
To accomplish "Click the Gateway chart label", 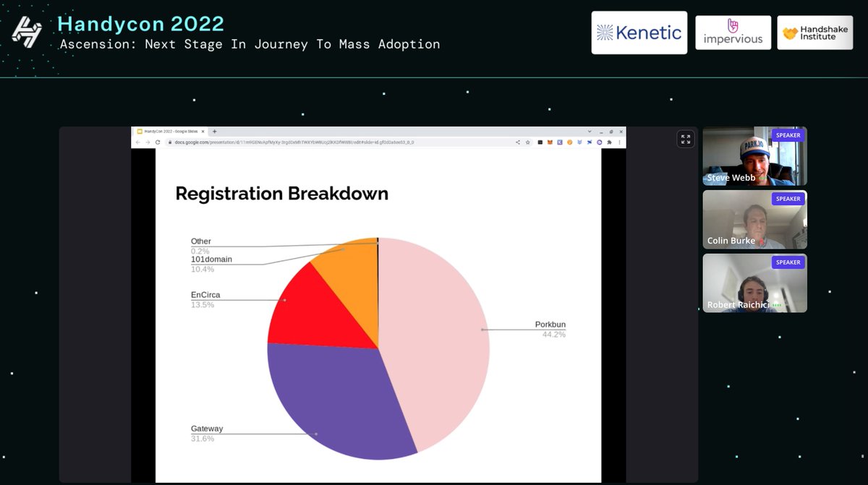I will point(207,429).
